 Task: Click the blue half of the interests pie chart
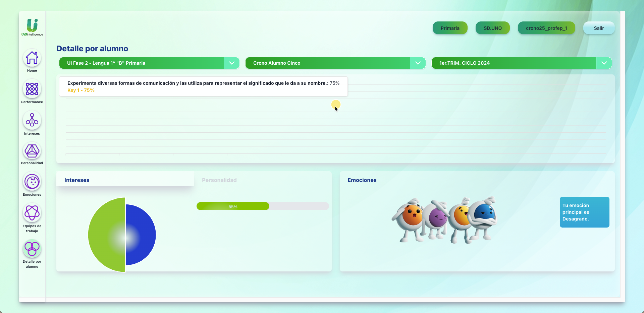143,235
